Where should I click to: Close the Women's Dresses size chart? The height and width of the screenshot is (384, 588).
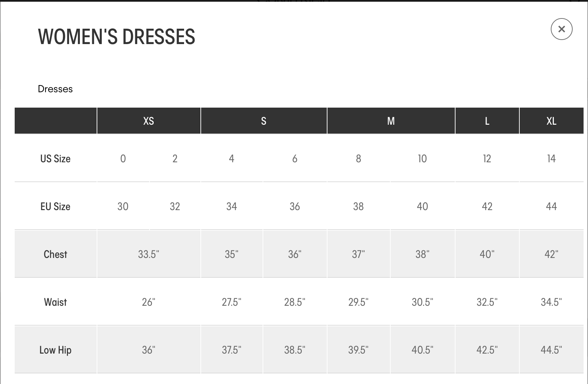tap(561, 29)
